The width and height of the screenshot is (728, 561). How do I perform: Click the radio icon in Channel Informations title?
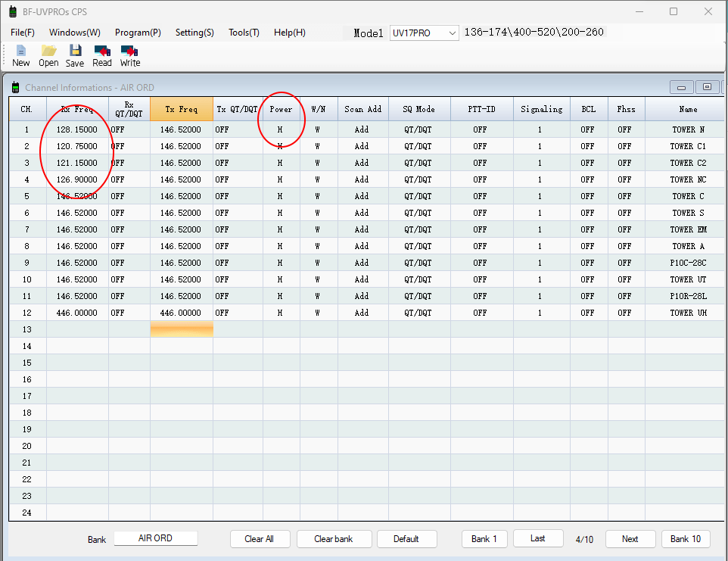click(15, 88)
